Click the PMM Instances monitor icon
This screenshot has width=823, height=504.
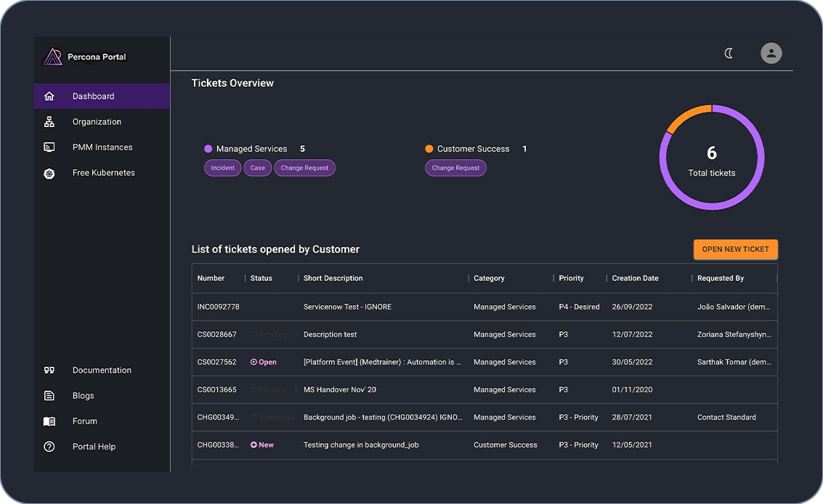[x=49, y=147]
